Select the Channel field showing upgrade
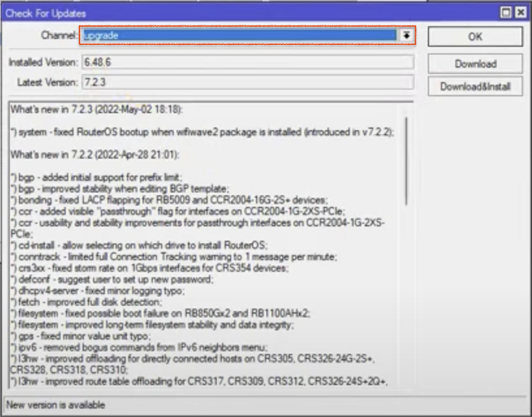Screen dimensions: 532x417 (x=240, y=35)
